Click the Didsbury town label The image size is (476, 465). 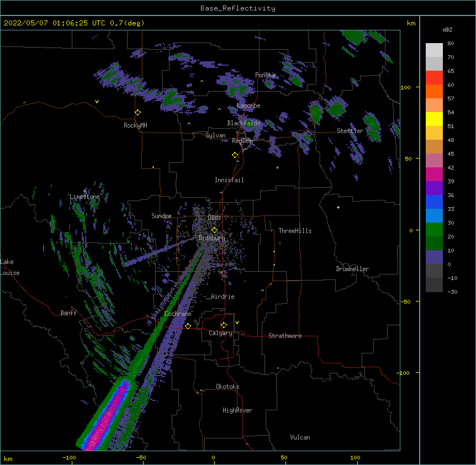pos(211,238)
